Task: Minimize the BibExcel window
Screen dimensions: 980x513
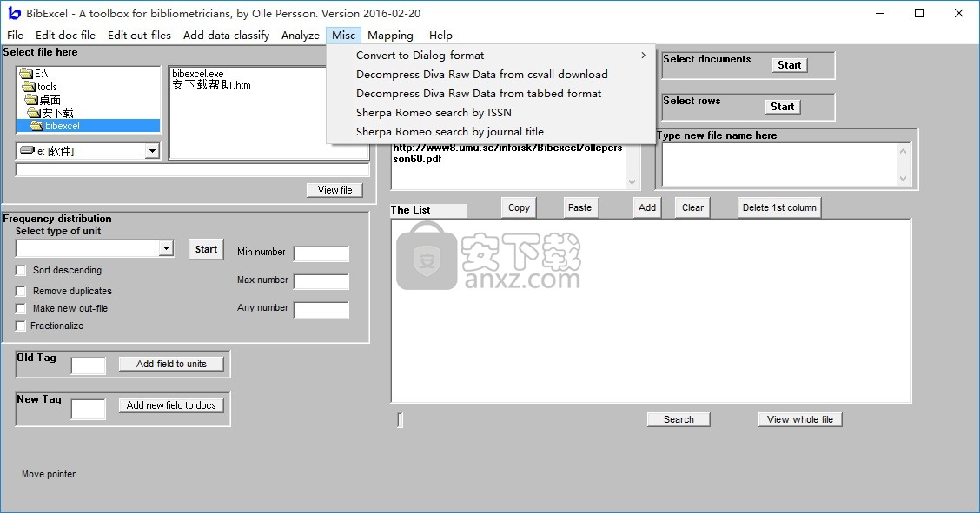Action: point(880,13)
